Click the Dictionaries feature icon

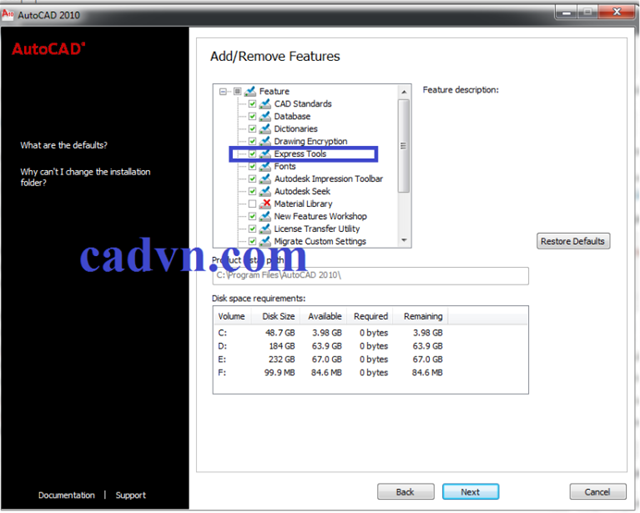tap(265, 129)
